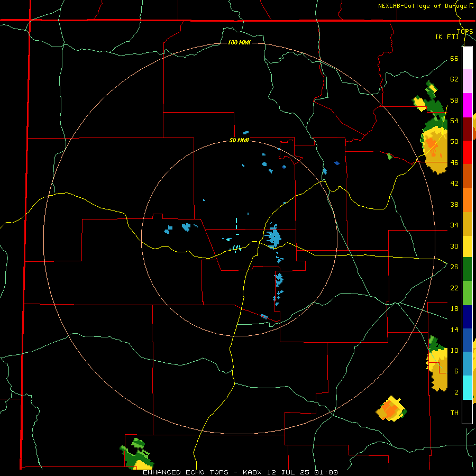
Task: Click the black TH legend band
Action: click(467, 411)
